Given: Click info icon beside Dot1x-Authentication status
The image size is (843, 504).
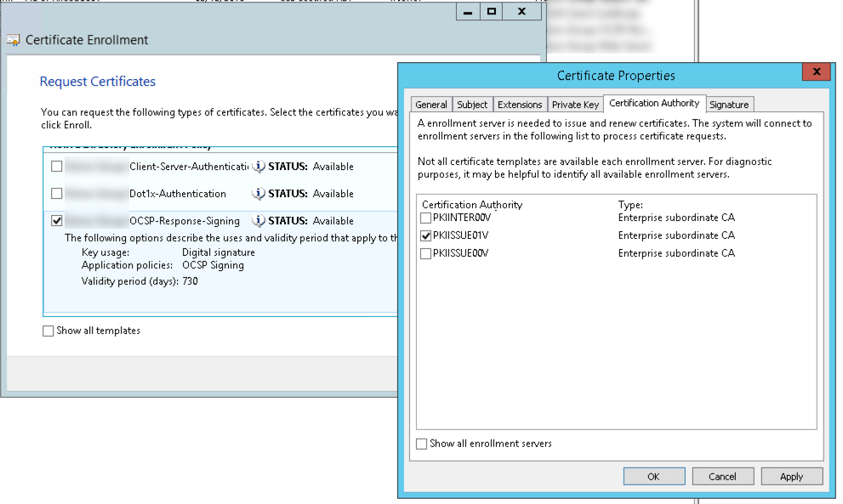Looking at the screenshot, I should (x=259, y=194).
